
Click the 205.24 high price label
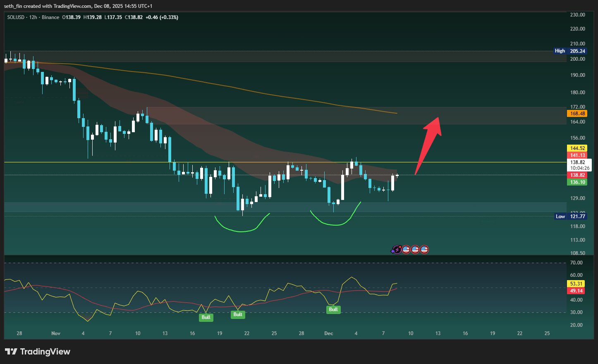click(x=577, y=51)
